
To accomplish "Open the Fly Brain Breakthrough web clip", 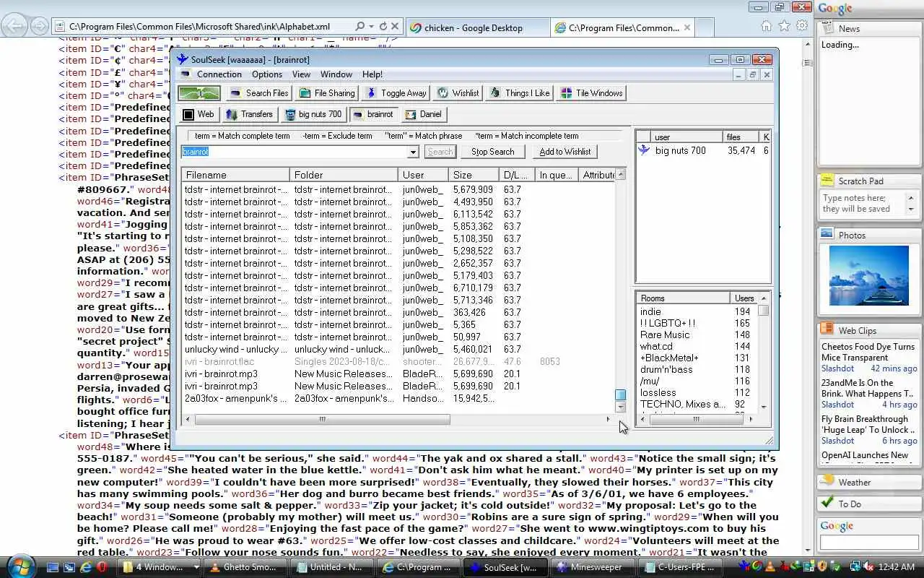I will (868, 424).
